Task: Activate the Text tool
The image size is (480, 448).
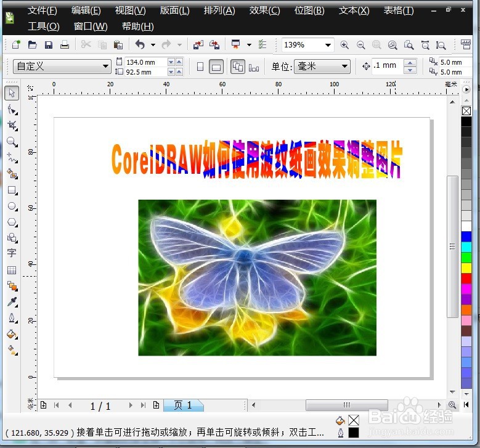Action: [12, 253]
